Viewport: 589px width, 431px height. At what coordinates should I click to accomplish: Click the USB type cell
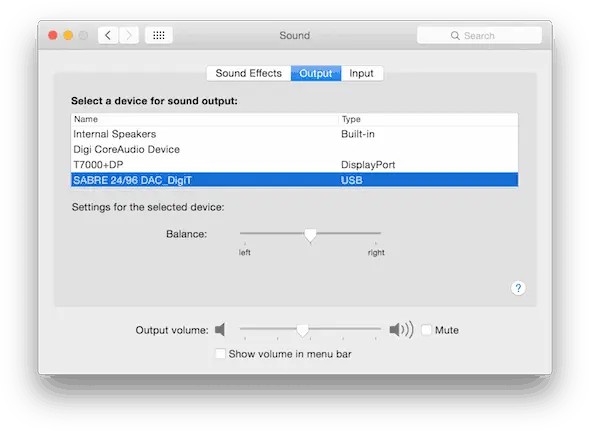352,180
